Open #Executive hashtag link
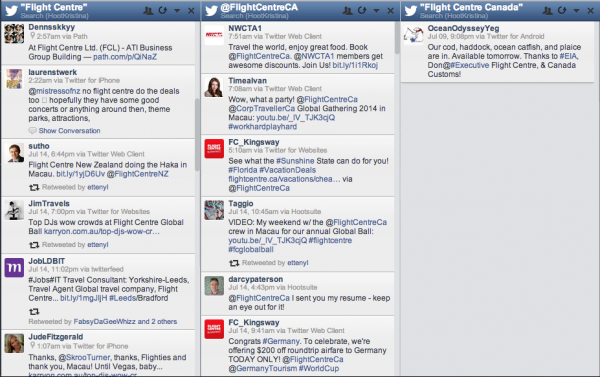600x377 pixels. coord(470,65)
